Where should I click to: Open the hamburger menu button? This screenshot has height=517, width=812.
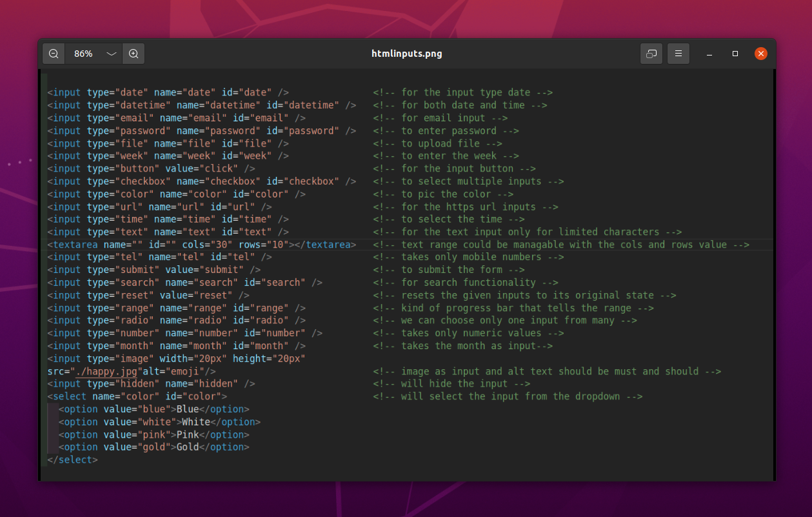(678, 54)
